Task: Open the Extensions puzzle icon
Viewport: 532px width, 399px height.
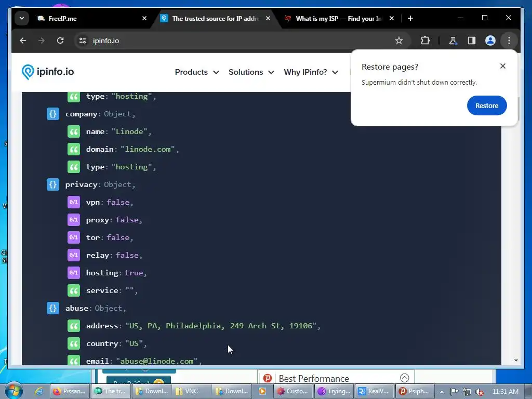Action: pos(425,41)
